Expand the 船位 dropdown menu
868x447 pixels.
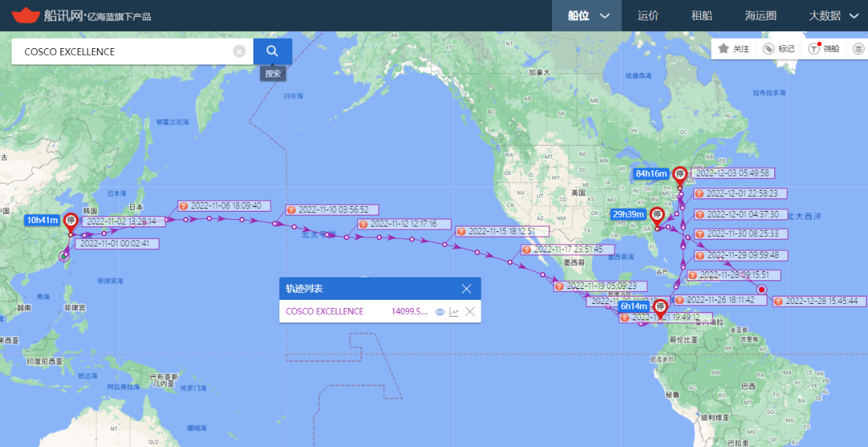coord(587,16)
